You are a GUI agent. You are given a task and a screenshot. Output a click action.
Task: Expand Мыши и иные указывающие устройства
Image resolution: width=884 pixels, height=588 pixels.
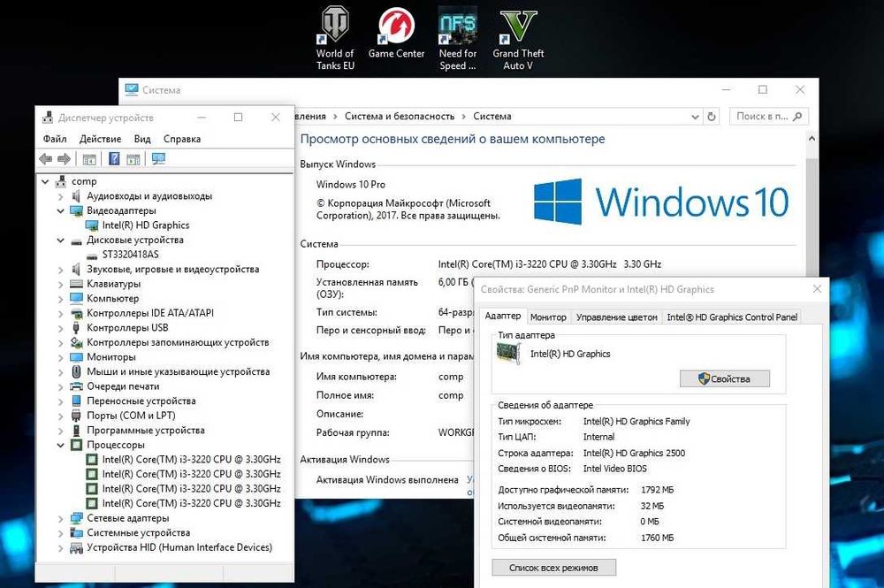point(60,372)
